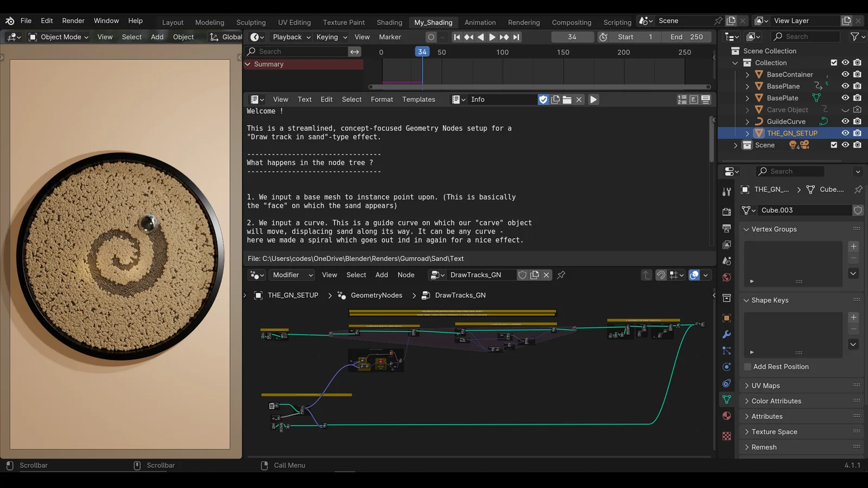
Task: Hide the Carve Object in the viewport
Action: coord(845,110)
